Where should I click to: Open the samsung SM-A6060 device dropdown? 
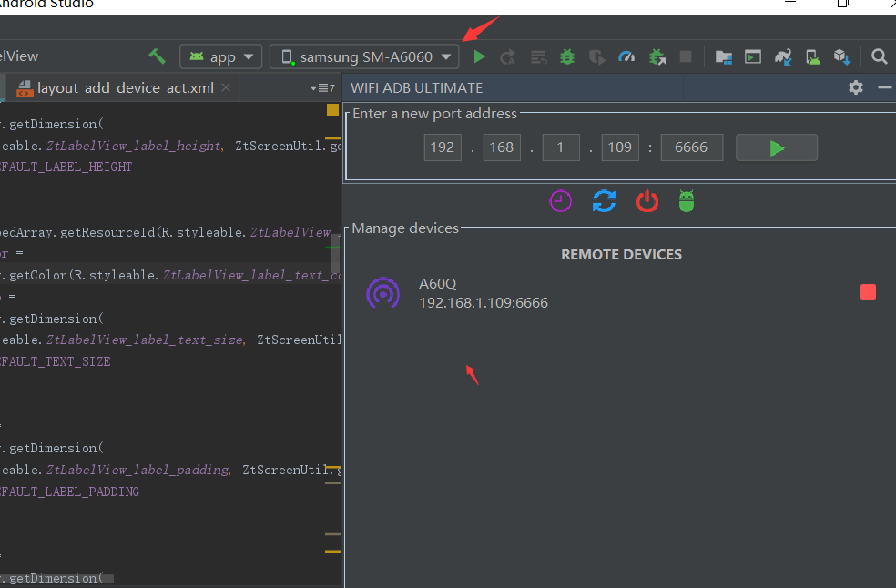pos(364,56)
